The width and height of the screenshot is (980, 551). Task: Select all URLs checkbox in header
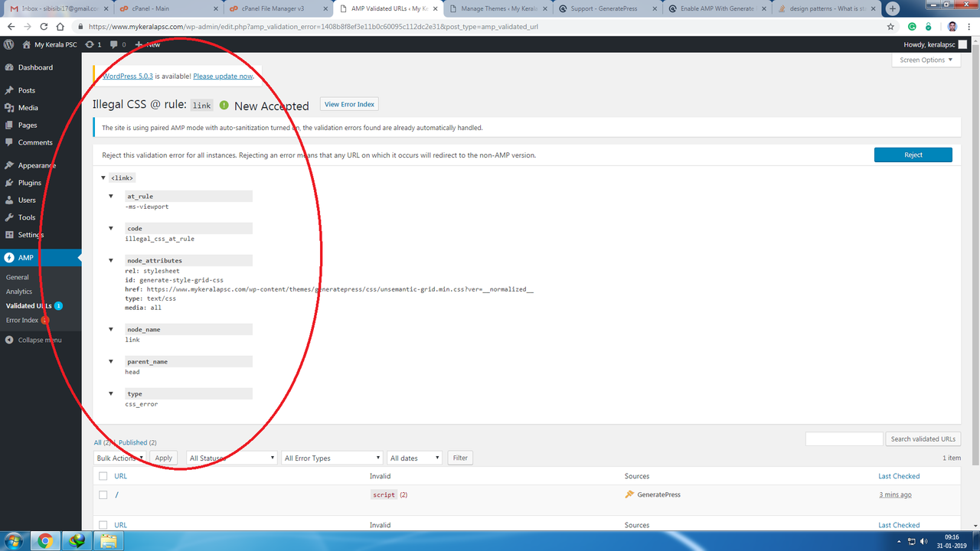tap(103, 476)
